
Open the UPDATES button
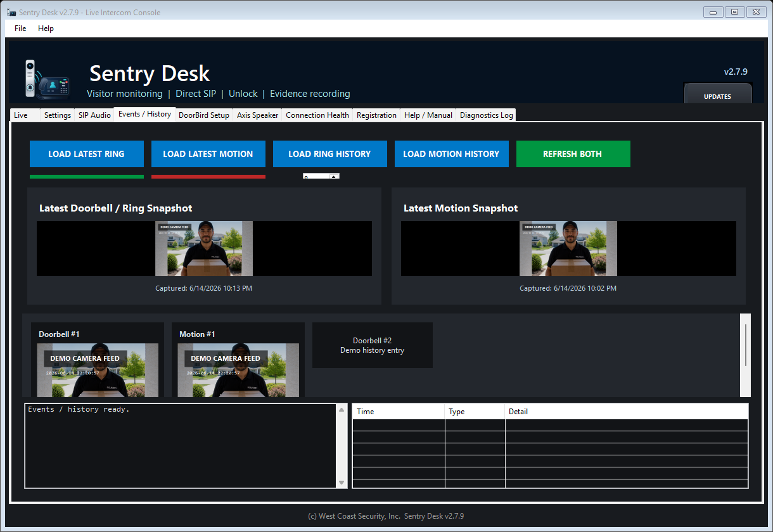pyautogui.click(x=718, y=94)
